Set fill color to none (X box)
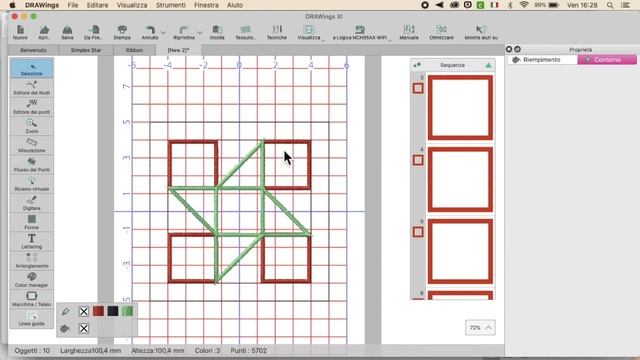Screen dimensions: 640x360 pos(84,328)
